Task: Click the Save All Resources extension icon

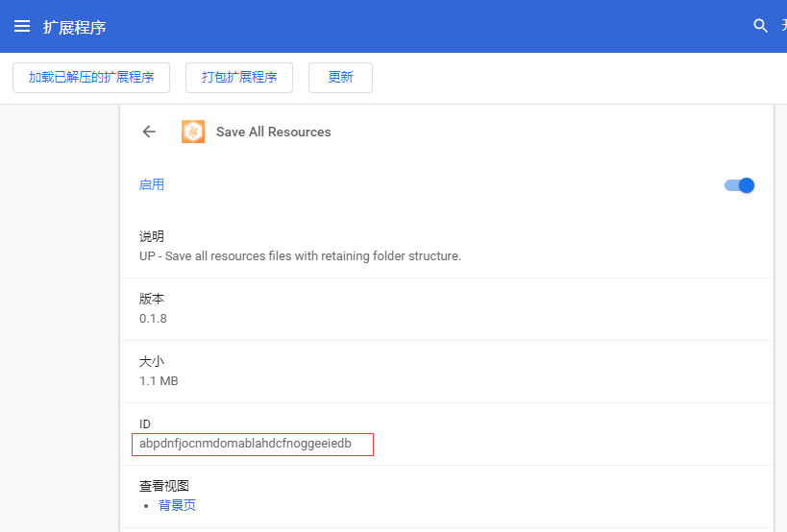Action: tap(193, 132)
